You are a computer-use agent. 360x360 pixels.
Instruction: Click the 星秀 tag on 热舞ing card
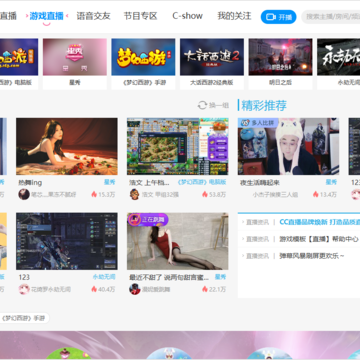(109, 182)
